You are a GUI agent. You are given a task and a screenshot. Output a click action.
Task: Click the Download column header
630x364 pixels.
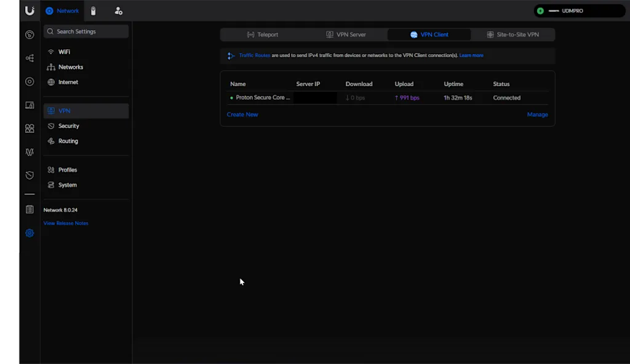[359, 84]
